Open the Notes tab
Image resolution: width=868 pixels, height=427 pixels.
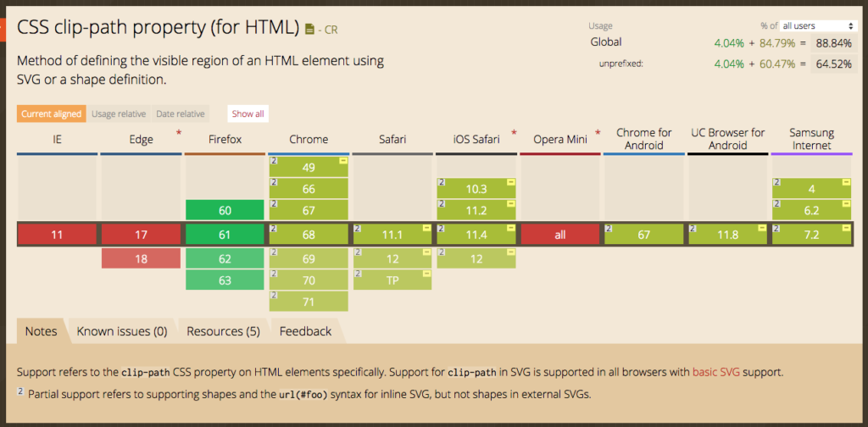click(41, 331)
